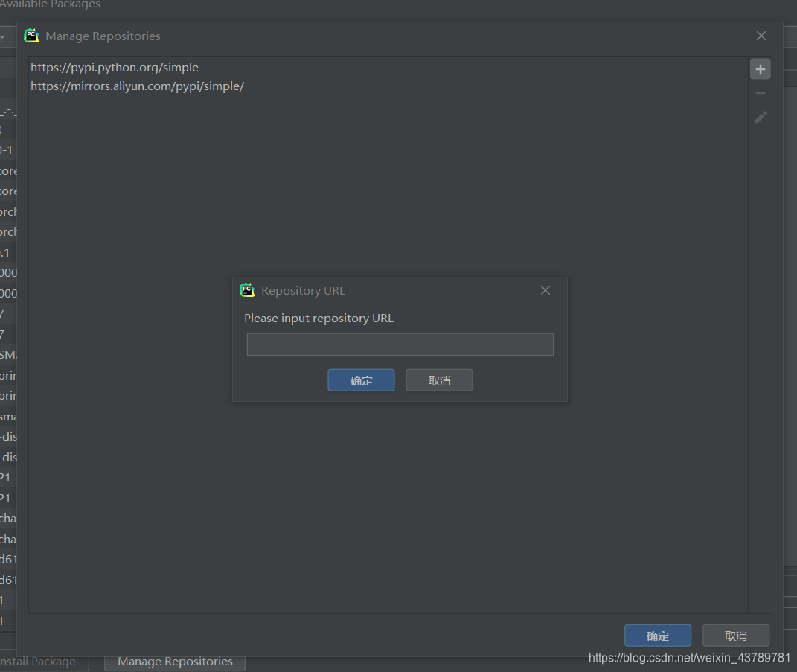
Task: Close the Manage Repositories window
Action: tap(761, 36)
